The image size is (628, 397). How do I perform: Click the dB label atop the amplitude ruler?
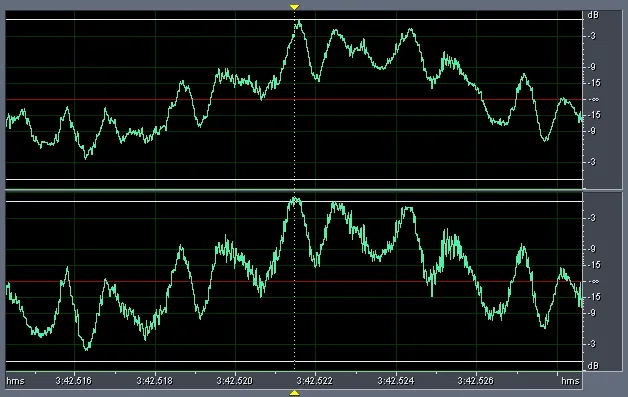tap(593, 15)
